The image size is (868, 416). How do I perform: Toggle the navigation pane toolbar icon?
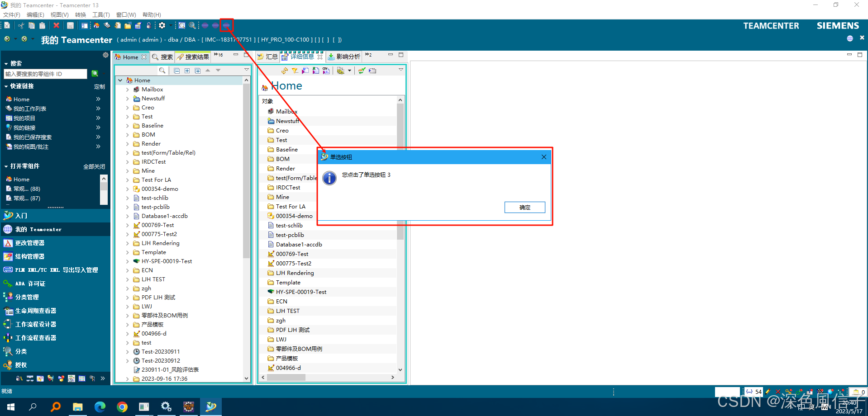coord(85,26)
